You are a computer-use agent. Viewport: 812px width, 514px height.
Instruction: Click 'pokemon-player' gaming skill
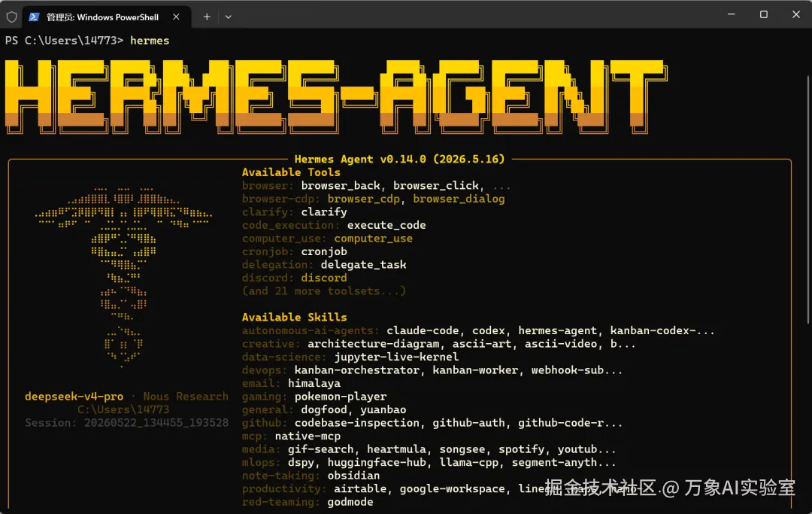pos(341,397)
